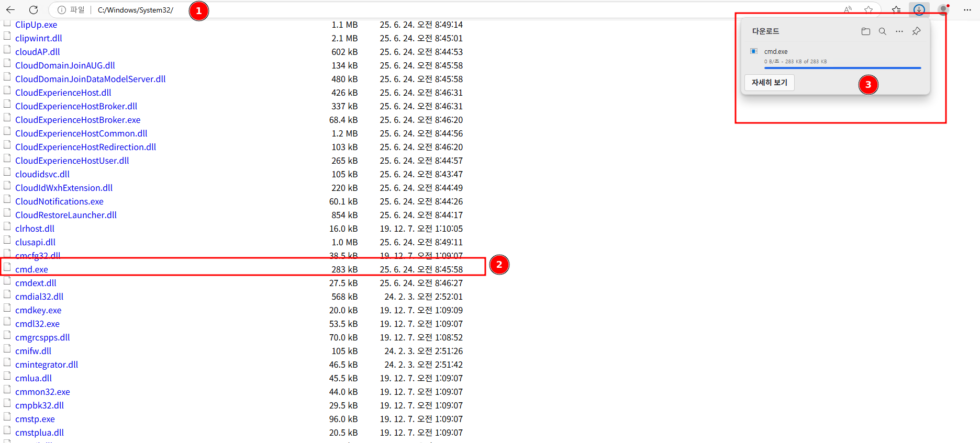
Task: Open the cmdial32.dll link
Action: (x=39, y=297)
